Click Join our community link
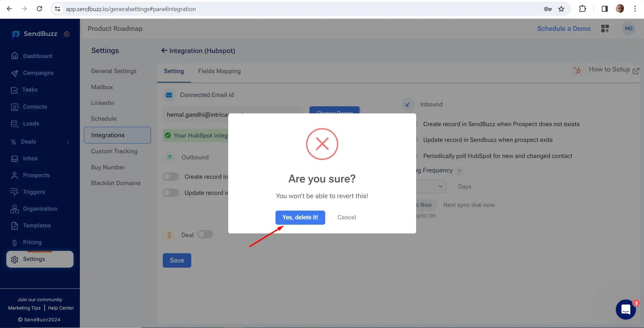 coord(40,299)
